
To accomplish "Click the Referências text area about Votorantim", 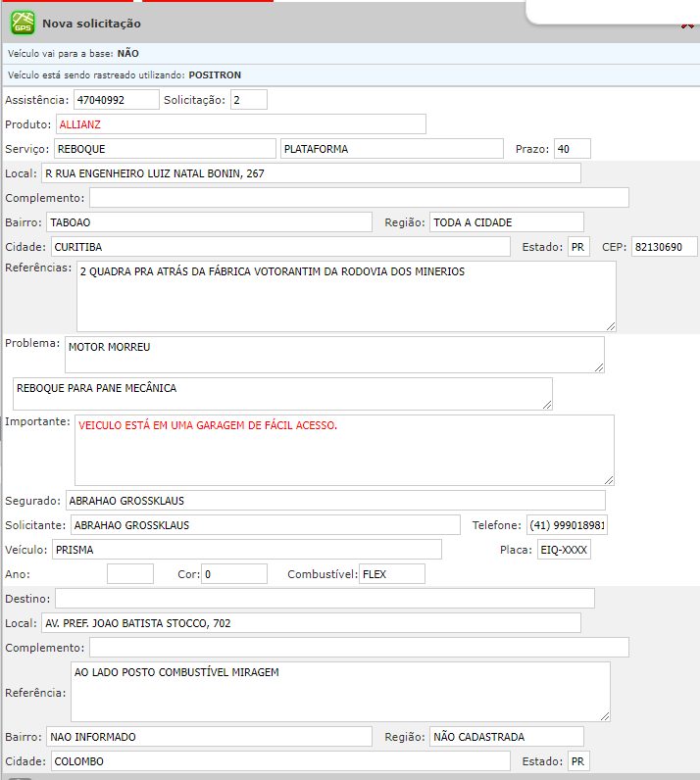I will click(x=345, y=296).
